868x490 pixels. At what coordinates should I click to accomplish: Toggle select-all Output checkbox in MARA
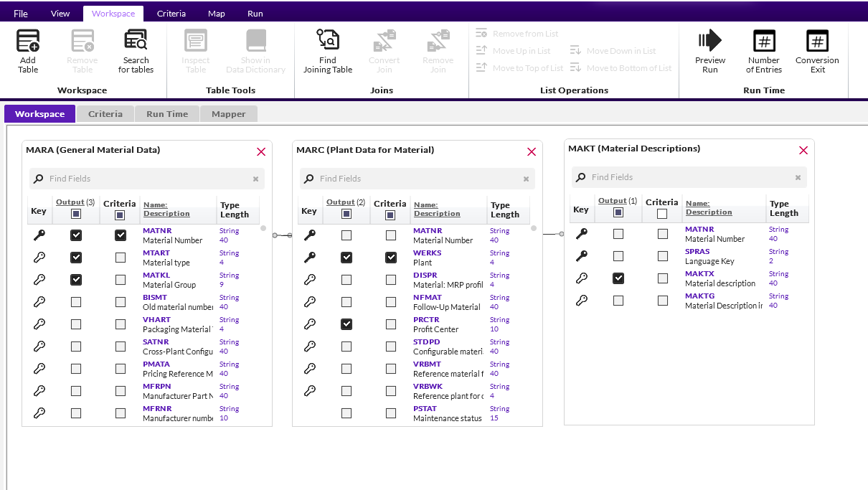tap(76, 215)
